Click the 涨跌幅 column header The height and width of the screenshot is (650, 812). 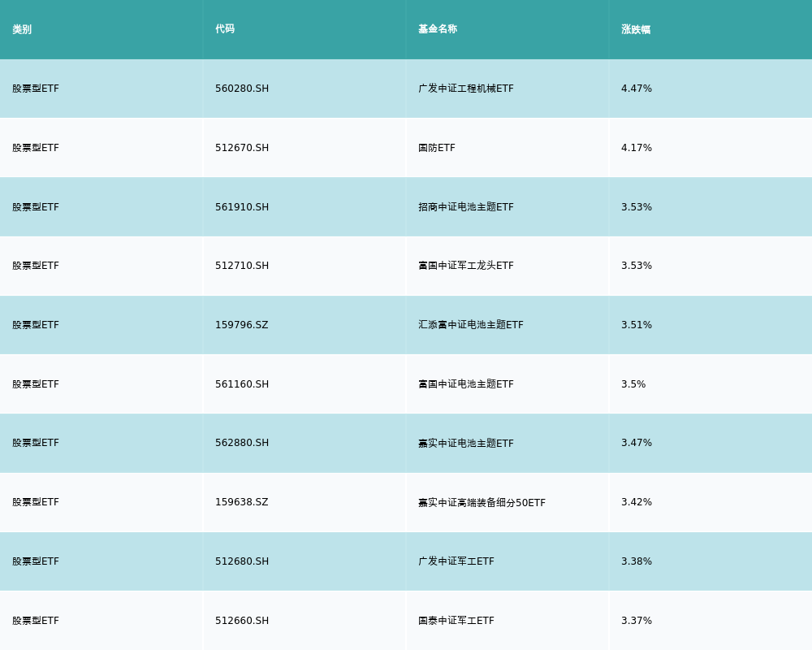tap(636, 29)
